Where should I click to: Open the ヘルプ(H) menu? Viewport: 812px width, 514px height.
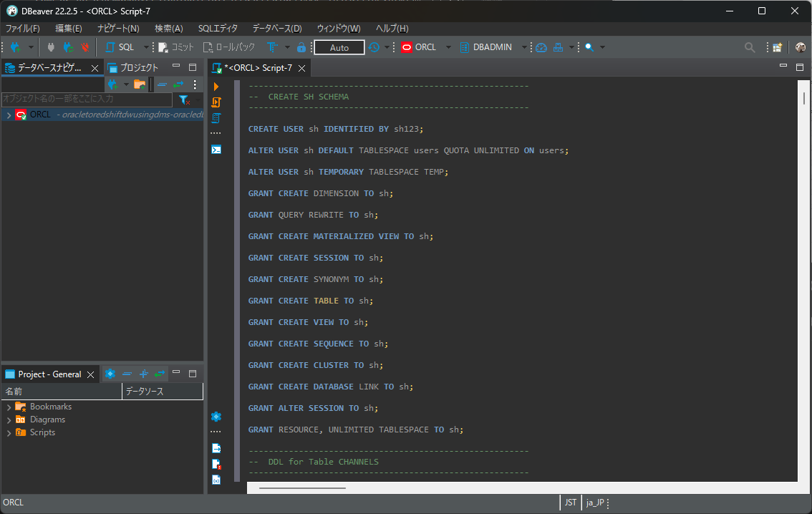coord(392,29)
